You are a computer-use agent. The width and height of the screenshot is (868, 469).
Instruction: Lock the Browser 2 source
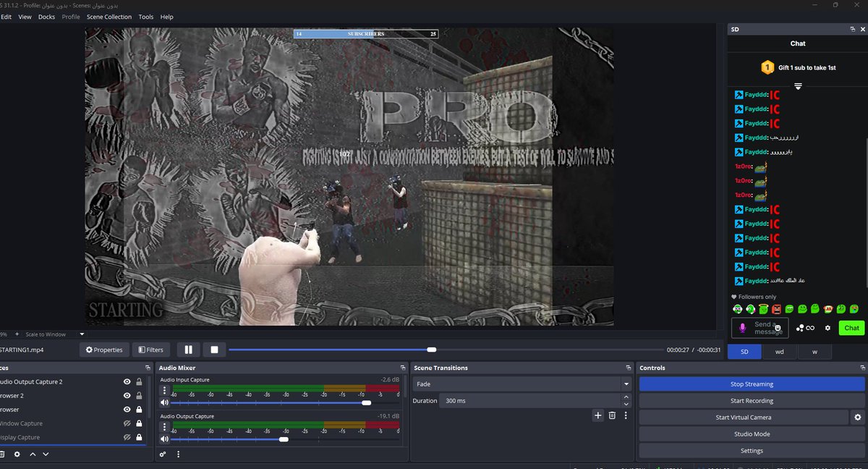pyautogui.click(x=139, y=396)
